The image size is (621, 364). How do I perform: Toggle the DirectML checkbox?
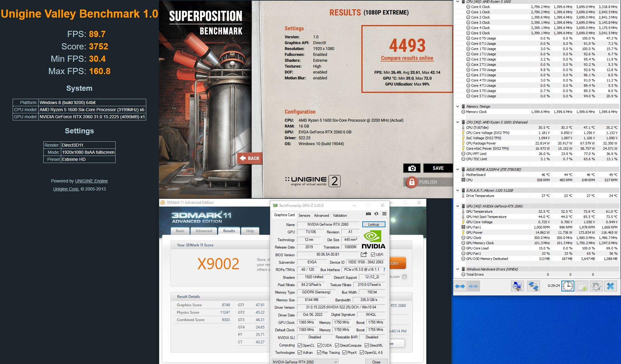pos(367,345)
